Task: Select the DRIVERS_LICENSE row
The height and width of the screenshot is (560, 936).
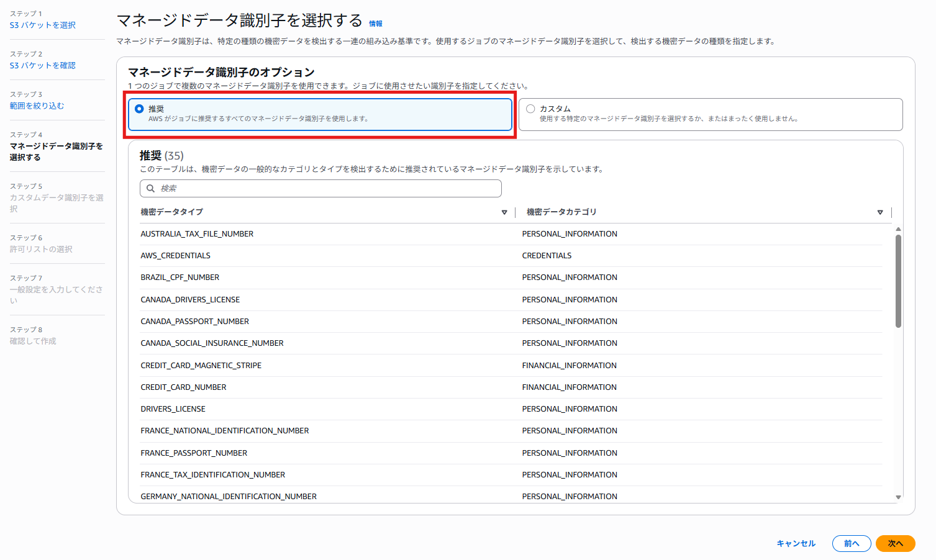Action: [x=511, y=409]
